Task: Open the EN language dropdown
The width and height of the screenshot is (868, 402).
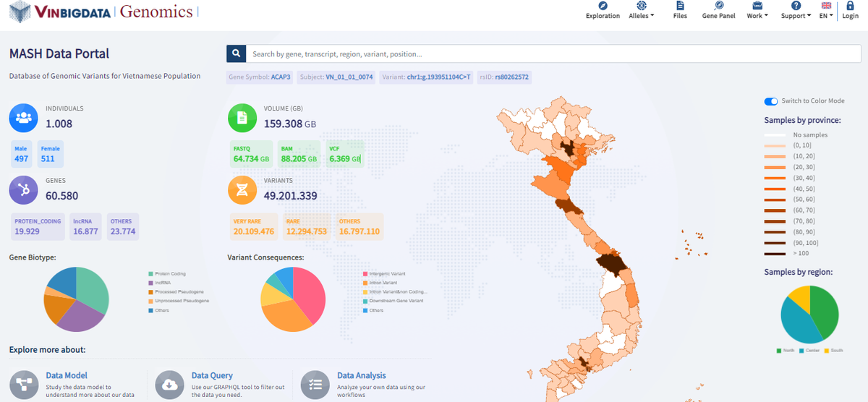Action: click(x=826, y=16)
